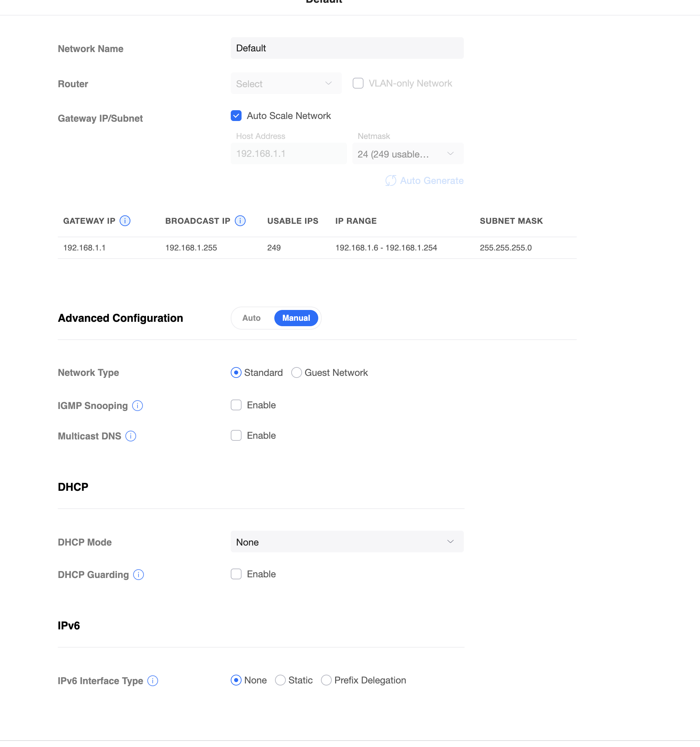Enable the IGMP Snooping checkbox
Viewport: 700px width, 747px height.
point(236,405)
